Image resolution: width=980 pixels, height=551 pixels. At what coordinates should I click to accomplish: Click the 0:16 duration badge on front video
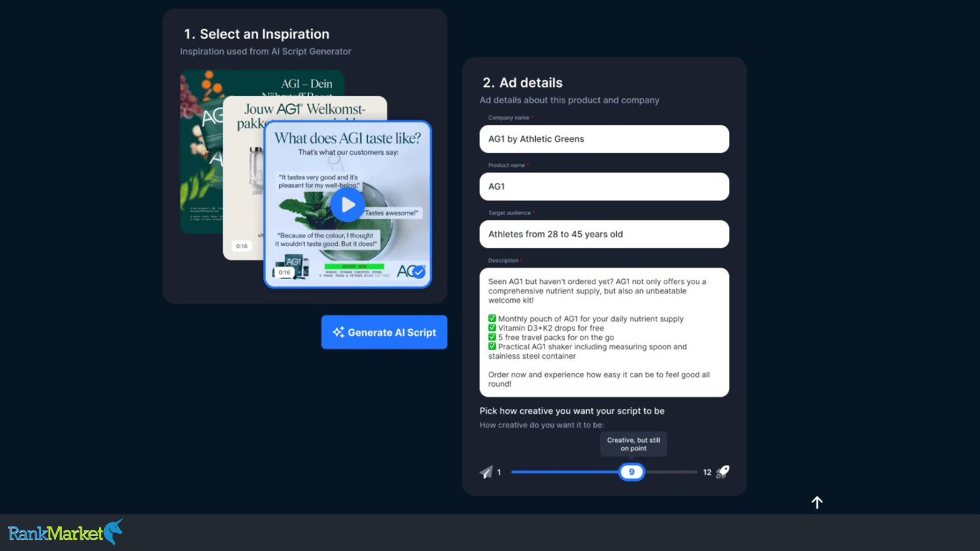285,273
